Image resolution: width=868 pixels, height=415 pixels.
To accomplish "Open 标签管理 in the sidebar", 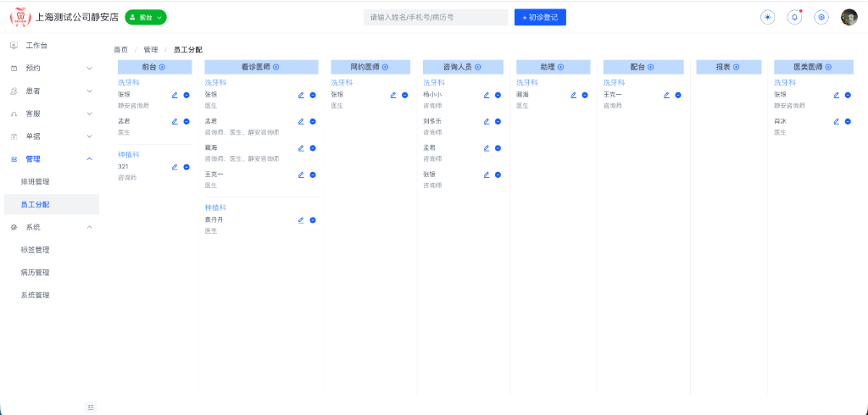I will click(52, 250).
